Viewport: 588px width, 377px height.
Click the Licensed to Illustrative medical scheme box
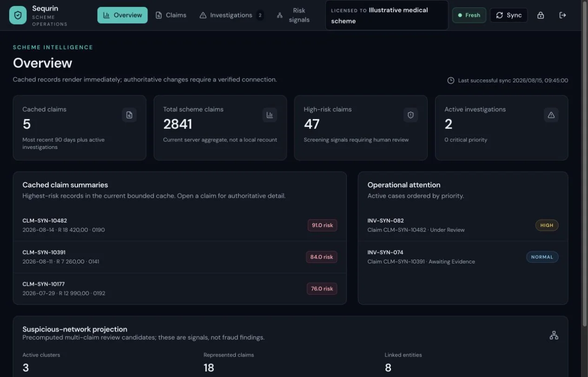pos(387,15)
